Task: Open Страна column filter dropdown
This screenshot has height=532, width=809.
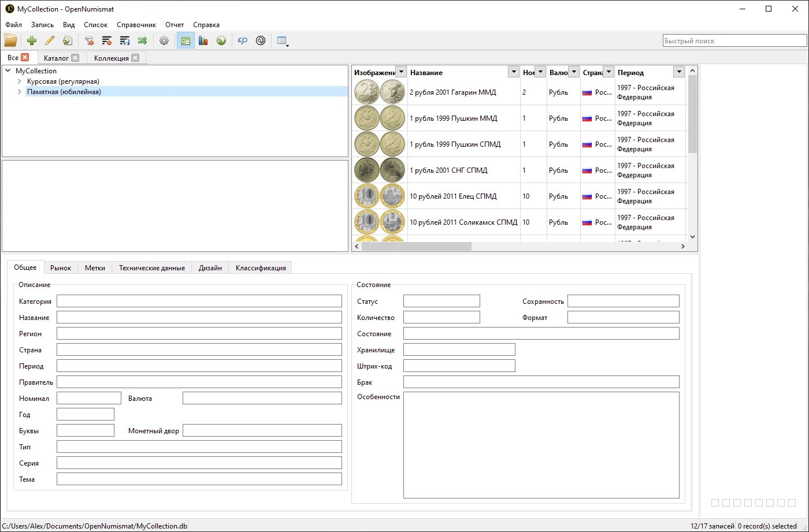Action: tap(608, 72)
